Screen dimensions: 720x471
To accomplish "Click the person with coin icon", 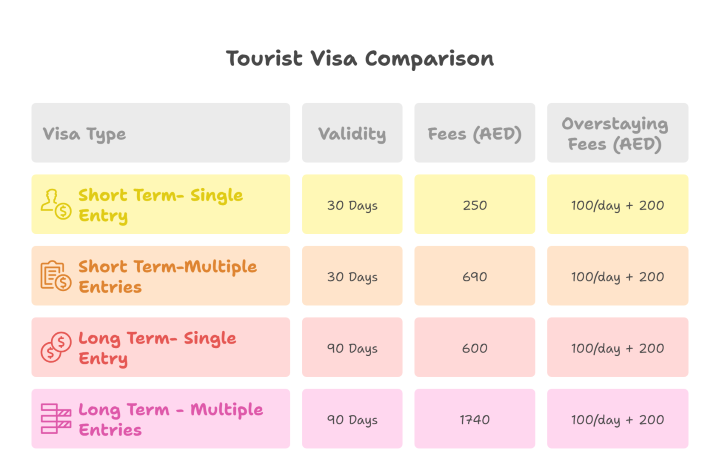I will [x=55, y=205].
